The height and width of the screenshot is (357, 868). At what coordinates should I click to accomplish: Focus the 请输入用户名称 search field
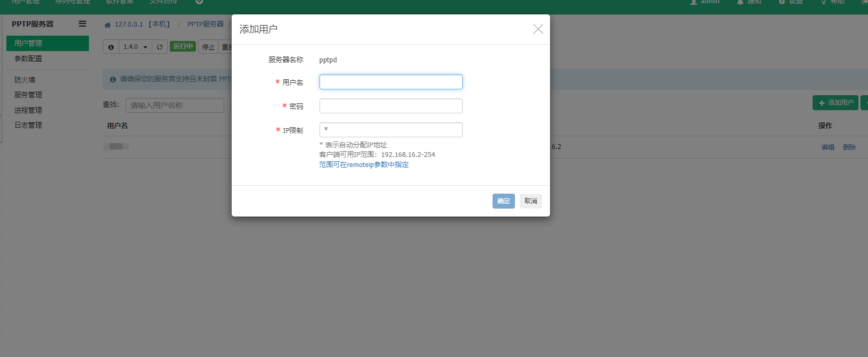(175, 105)
